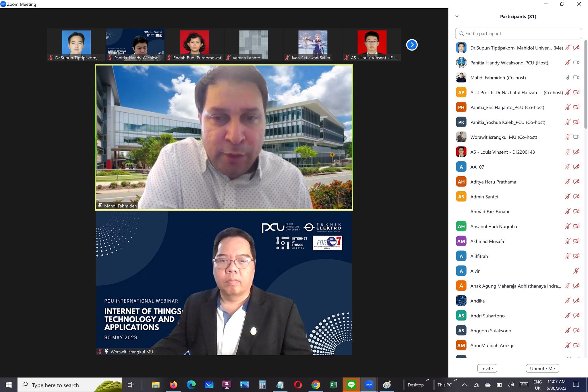588x392 pixels.
Task: Expand Desktop toolbar chevron on taskbar
Action: click(428, 380)
